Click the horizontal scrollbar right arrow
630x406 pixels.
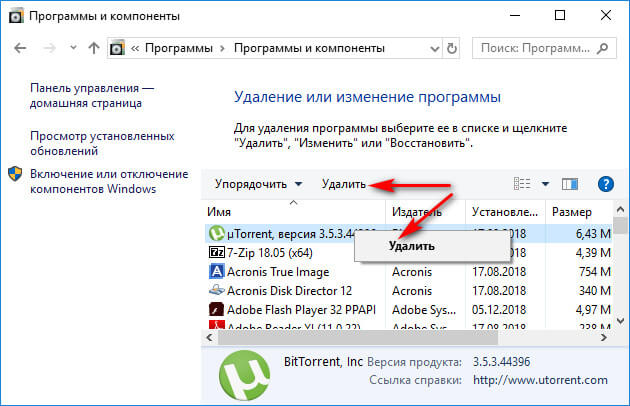point(604,338)
